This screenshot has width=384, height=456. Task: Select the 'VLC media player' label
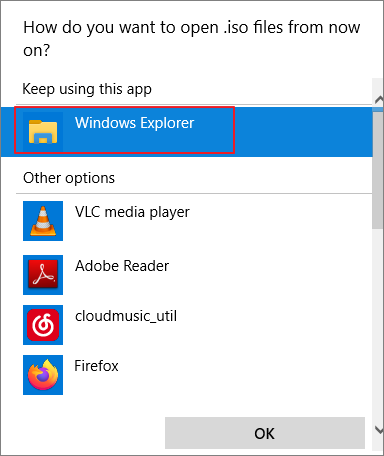[x=132, y=212]
